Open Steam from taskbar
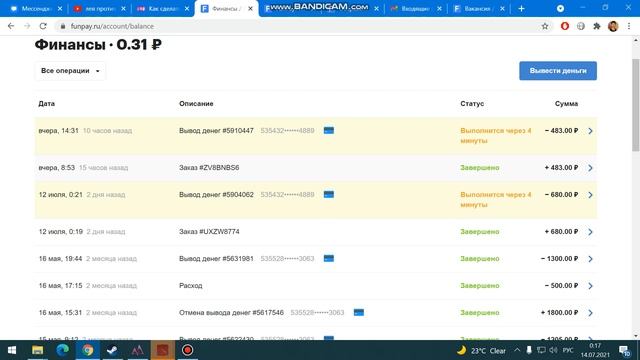 [112, 350]
